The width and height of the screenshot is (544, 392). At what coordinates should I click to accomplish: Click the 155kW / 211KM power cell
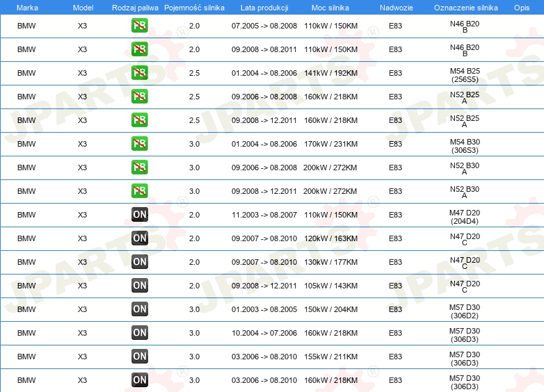click(330, 356)
